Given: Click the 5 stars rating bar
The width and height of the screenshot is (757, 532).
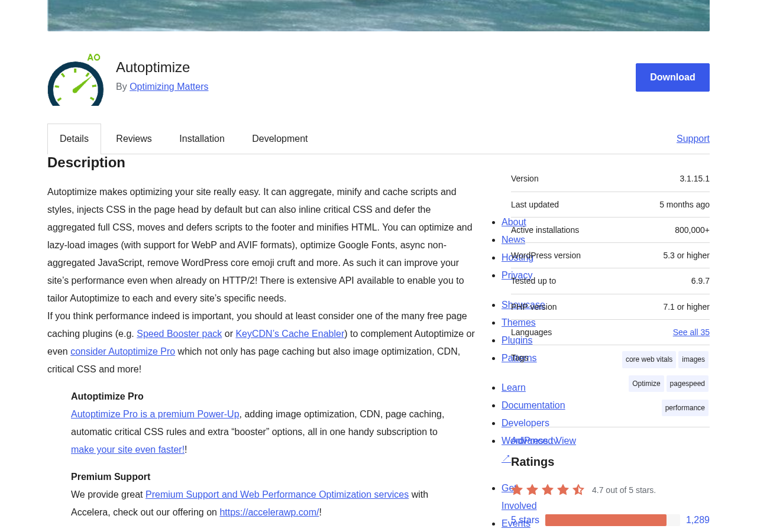Looking at the screenshot, I should 613,520.
